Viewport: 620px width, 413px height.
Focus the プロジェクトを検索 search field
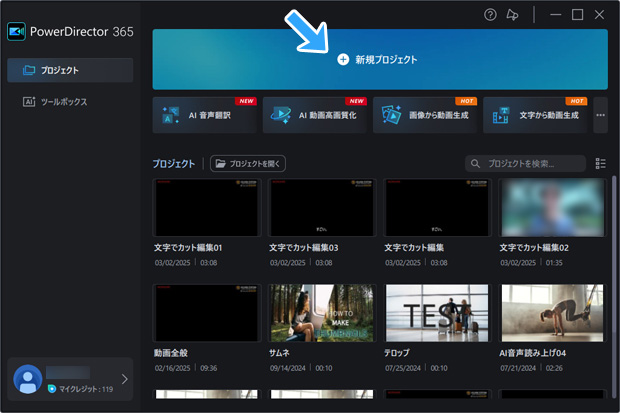coord(525,163)
